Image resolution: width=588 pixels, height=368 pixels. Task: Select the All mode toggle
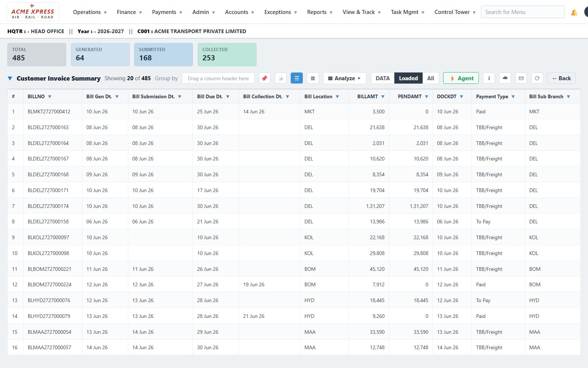click(x=431, y=78)
